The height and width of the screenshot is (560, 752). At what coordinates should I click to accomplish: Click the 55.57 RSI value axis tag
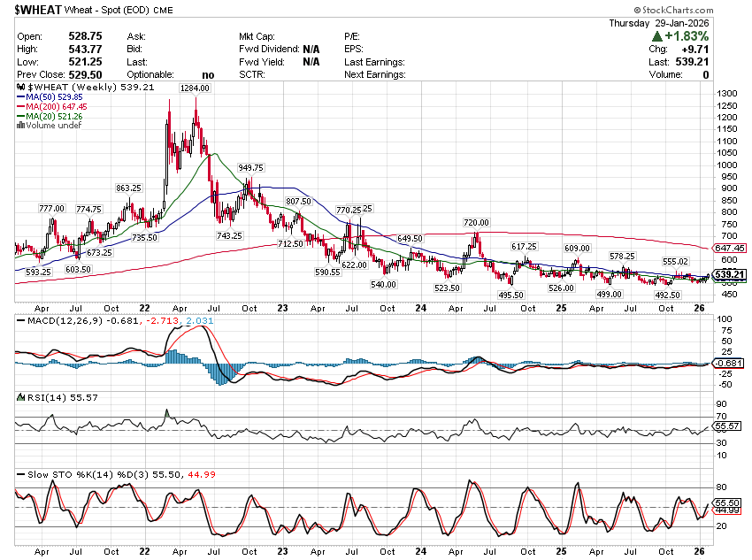coord(727,426)
